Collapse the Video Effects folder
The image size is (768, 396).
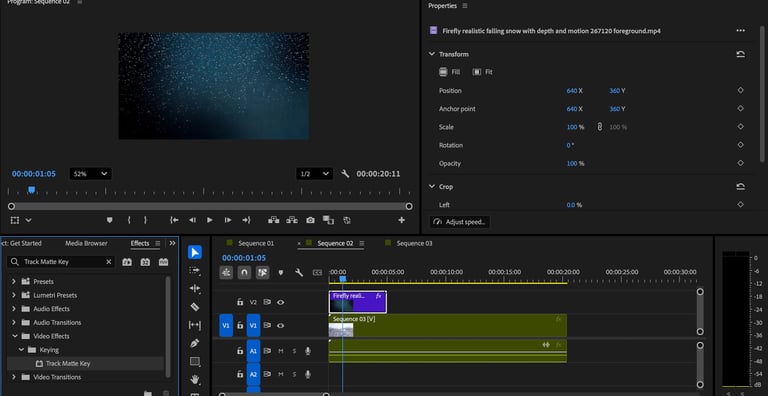coord(14,336)
